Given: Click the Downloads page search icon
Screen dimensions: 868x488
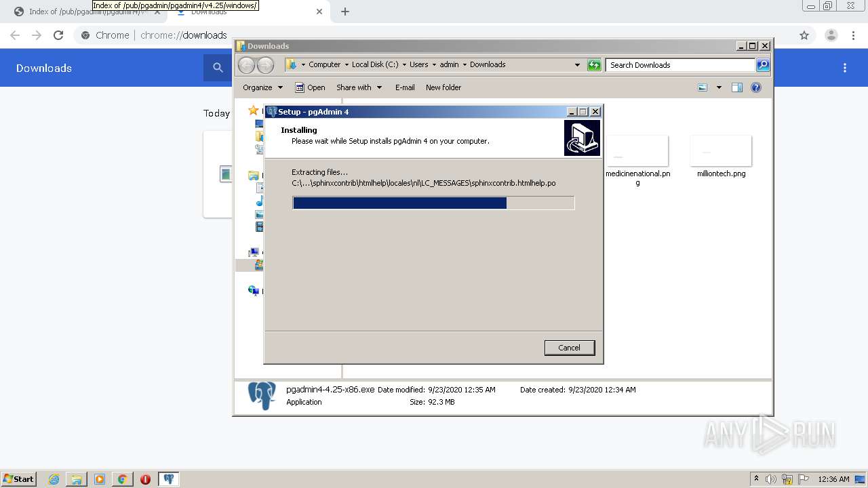Looking at the screenshot, I should 218,68.
